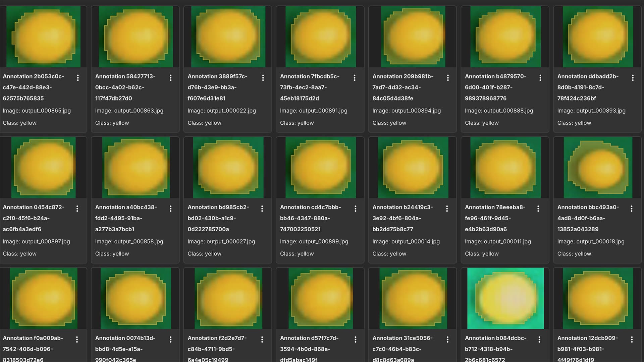Open options menu for Annotation b4879570
Viewport: 644px width, 362px height.
tap(540, 78)
